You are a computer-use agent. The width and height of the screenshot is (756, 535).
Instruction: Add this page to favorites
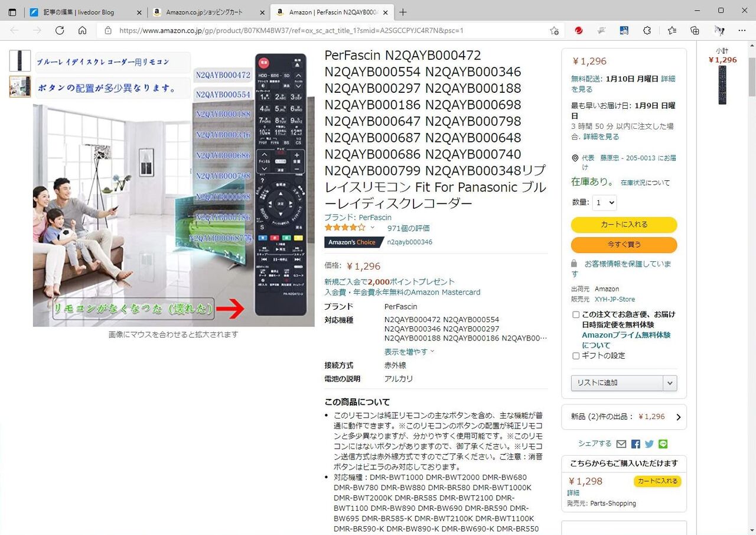[554, 31]
